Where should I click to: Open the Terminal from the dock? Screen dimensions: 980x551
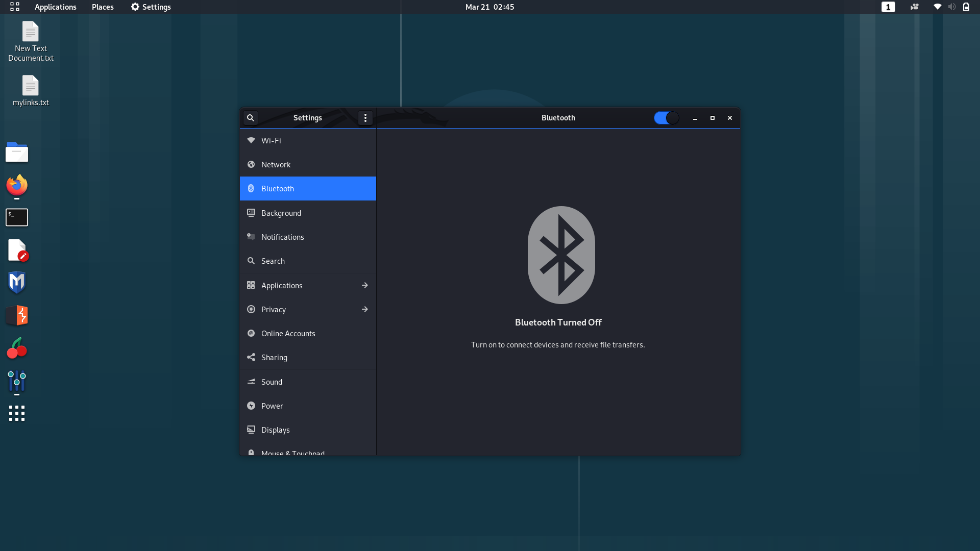click(17, 217)
